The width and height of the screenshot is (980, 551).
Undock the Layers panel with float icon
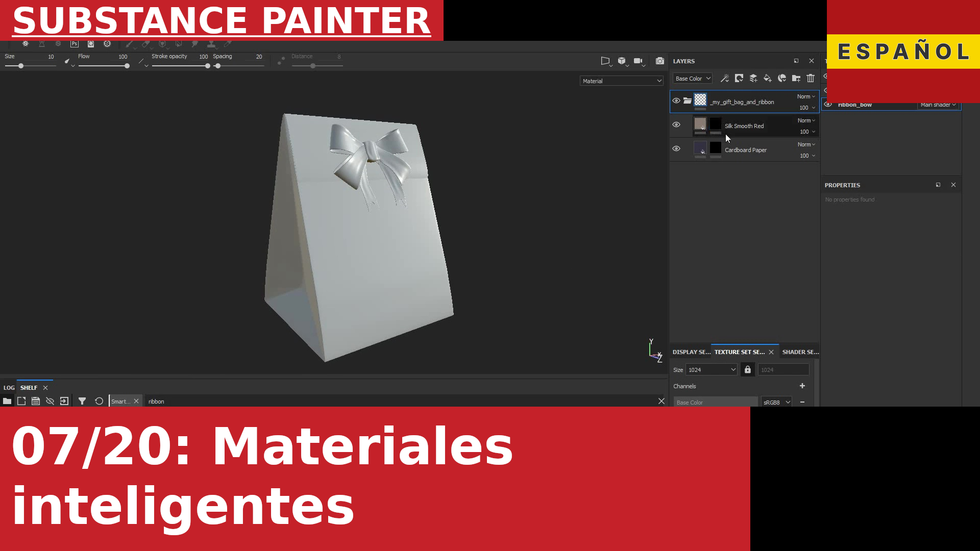[x=796, y=61]
